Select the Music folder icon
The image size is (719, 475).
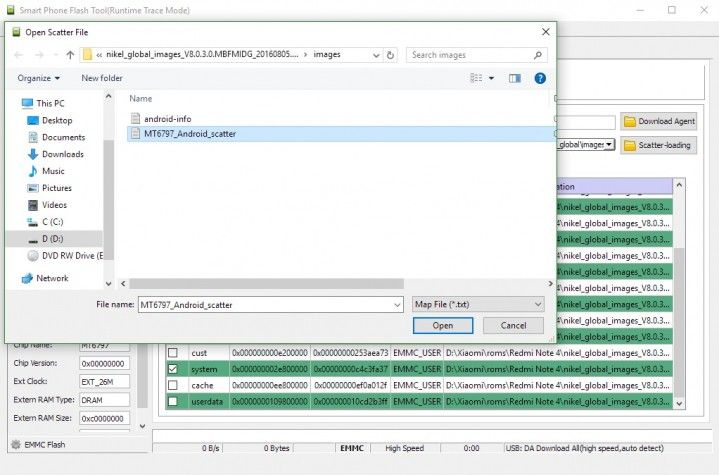33,171
